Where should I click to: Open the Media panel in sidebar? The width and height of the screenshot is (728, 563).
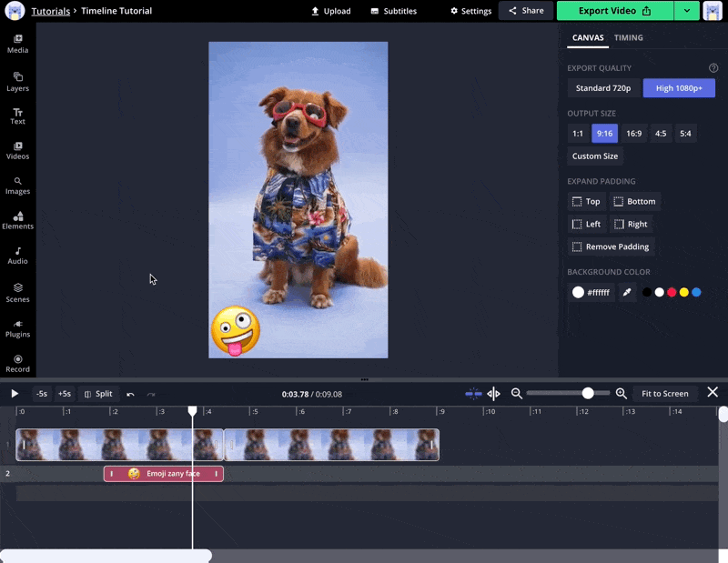click(17, 44)
